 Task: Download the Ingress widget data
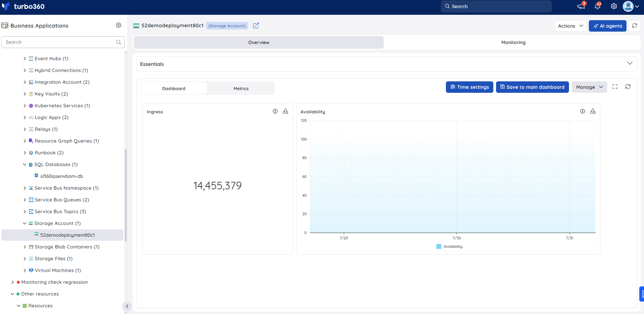coord(286,111)
